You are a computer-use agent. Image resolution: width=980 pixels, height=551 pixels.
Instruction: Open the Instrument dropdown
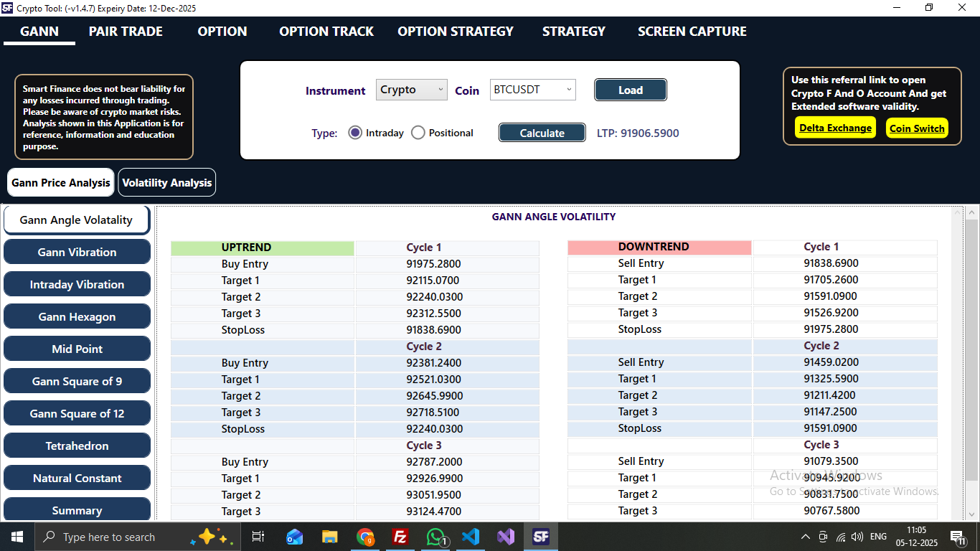[x=411, y=90]
